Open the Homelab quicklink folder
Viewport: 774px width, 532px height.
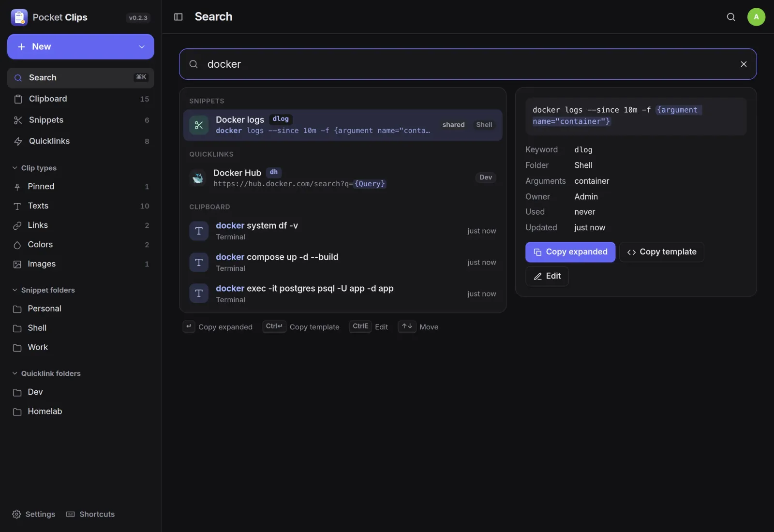click(x=81, y=412)
